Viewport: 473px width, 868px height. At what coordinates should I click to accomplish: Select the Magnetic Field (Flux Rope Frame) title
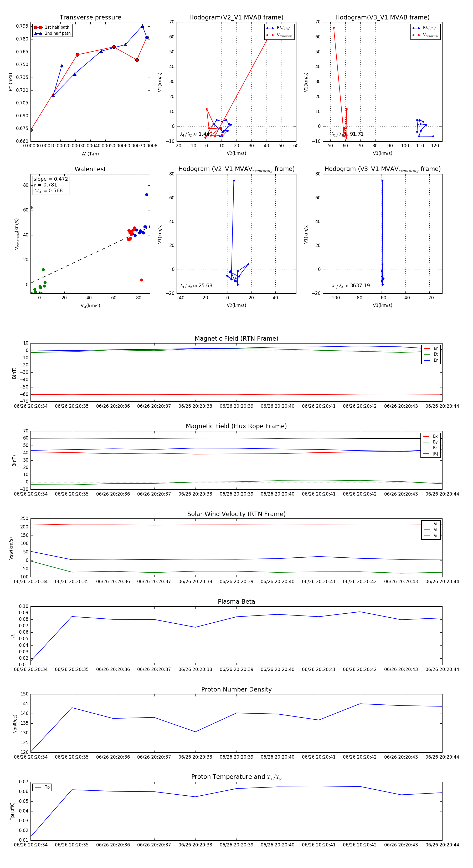click(x=236, y=426)
